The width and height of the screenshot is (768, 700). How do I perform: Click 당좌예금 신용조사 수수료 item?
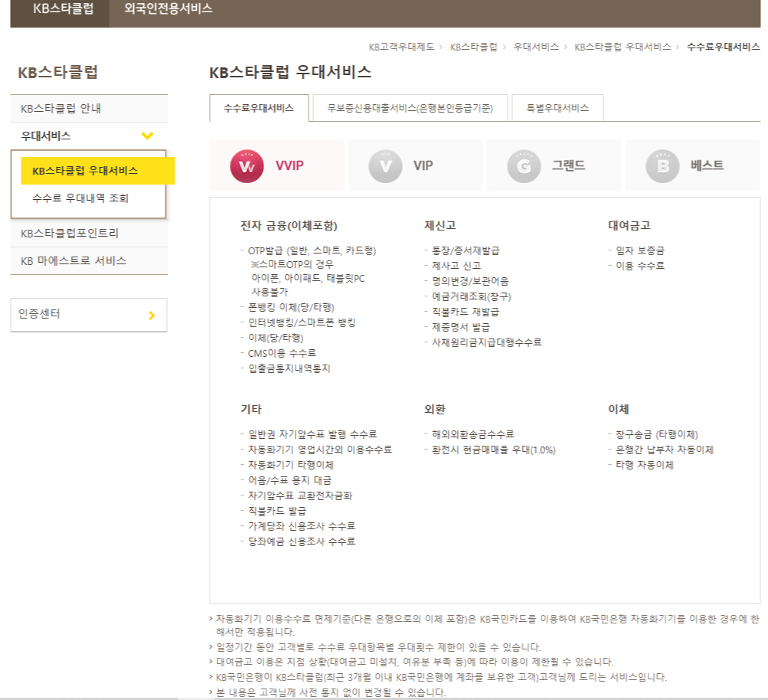pos(301,541)
